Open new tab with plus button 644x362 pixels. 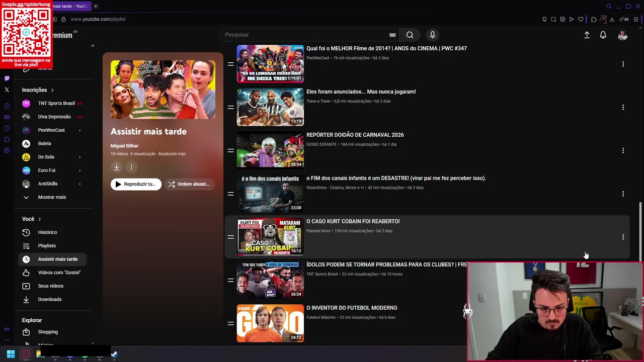[96, 6]
